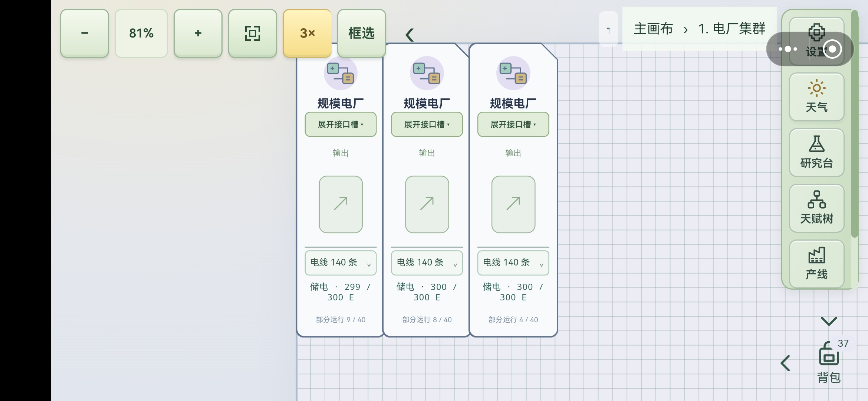Select 1. 电厂集群 breadcrumb item
Image resolution: width=868 pixels, height=401 pixels.
click(731, 29)
